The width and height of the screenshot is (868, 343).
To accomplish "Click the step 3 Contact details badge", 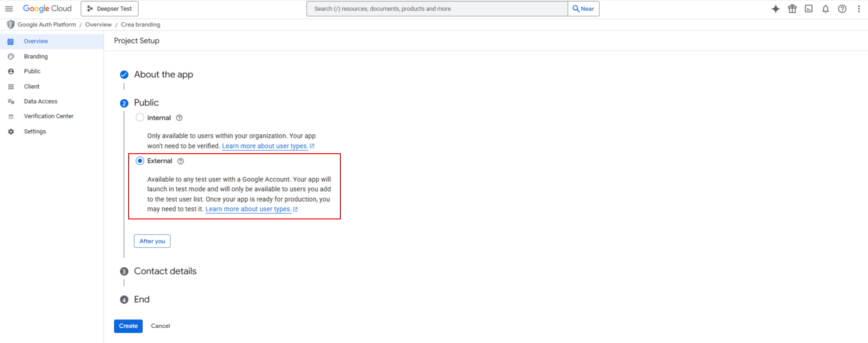I will tap(124, 272).
